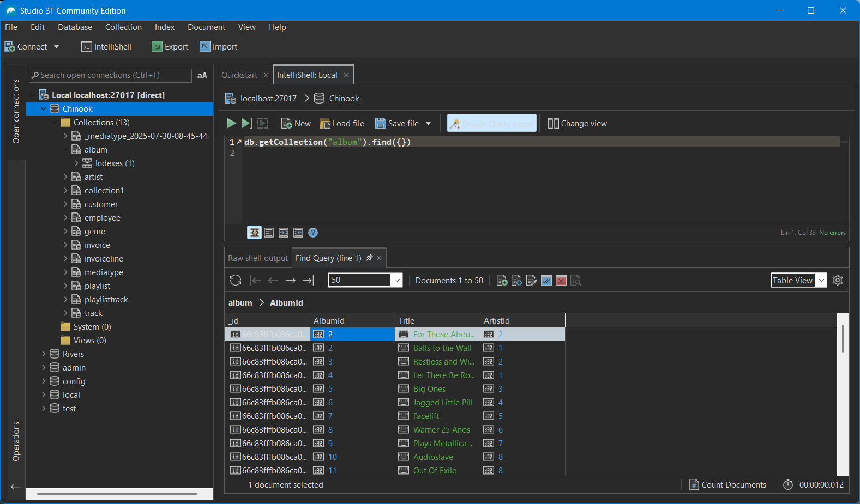The width and height of the screenshot is (860, 504).
Task: Expand the Rivers database
Action: click(44, 354)
